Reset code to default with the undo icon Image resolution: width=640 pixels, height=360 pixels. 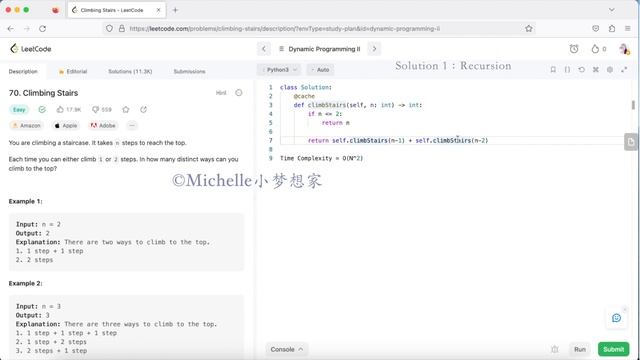(582, 70)
